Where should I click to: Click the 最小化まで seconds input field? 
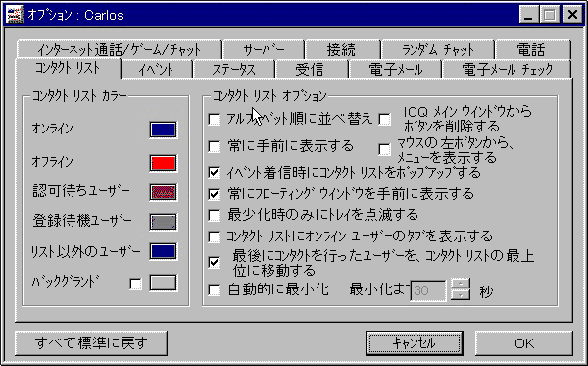(428, 290)
